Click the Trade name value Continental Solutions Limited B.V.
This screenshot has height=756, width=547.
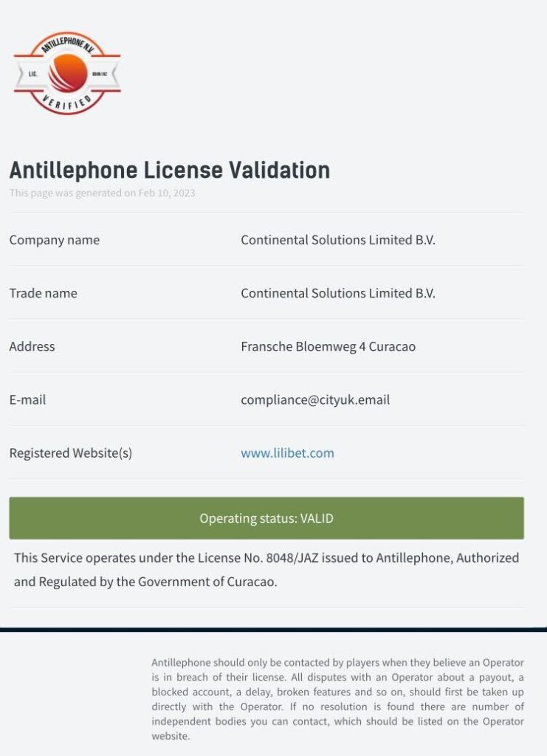click(337, 293)
